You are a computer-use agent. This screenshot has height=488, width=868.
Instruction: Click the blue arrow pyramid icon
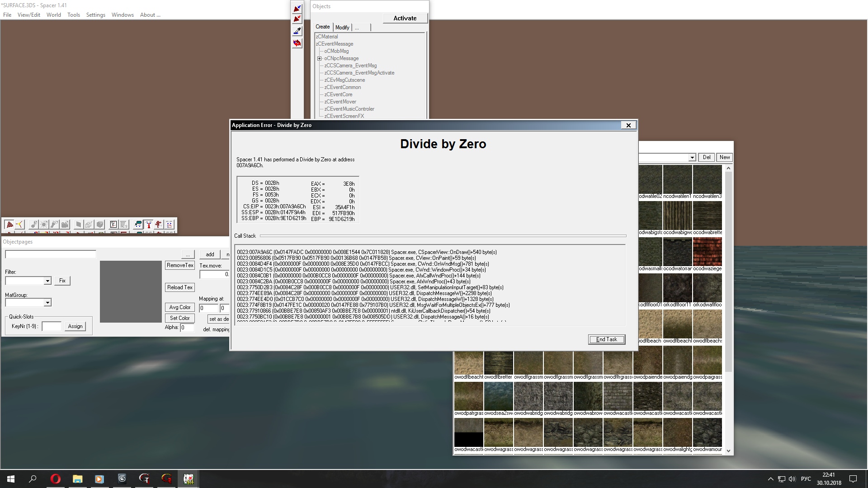point(297,9)
